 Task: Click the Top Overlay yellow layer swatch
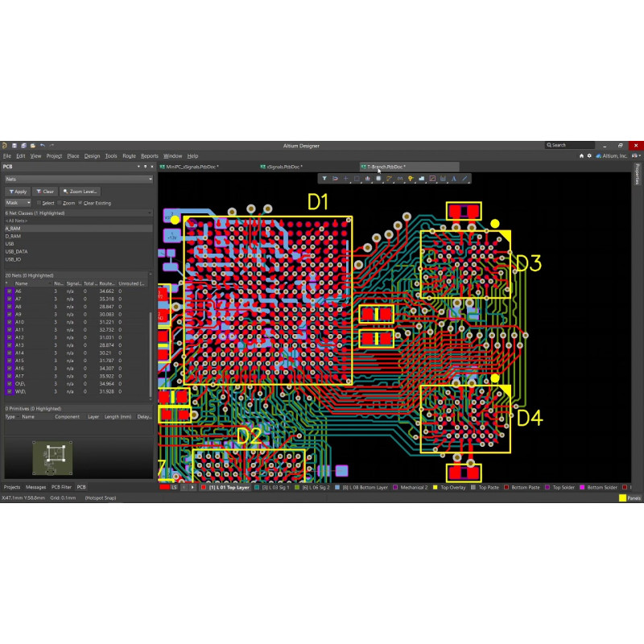pos(436,488)
